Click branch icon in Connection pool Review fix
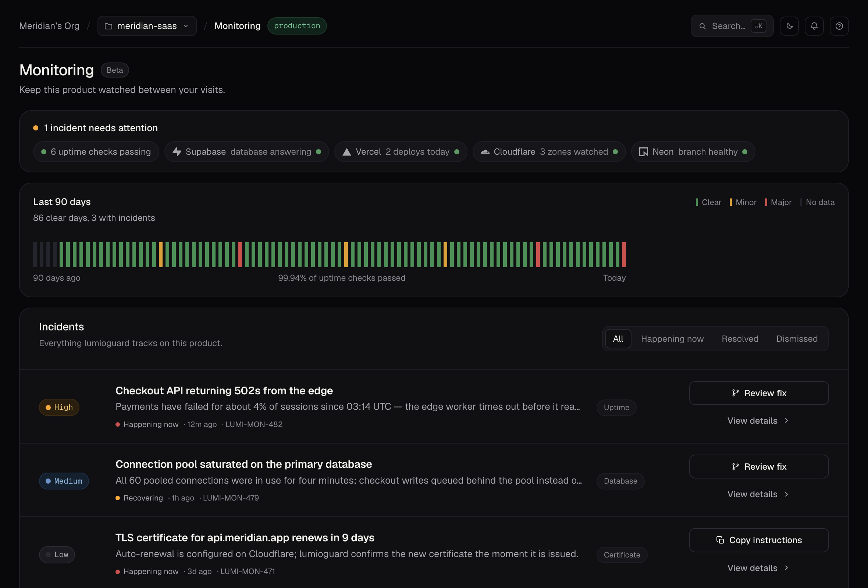 736,466
